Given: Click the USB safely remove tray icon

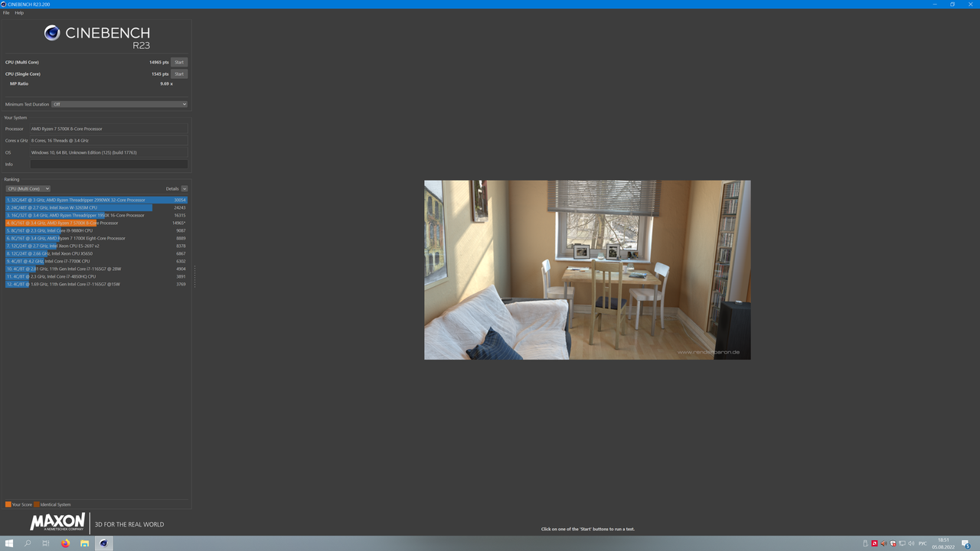Looking at the screenshot, I should 865,543.
